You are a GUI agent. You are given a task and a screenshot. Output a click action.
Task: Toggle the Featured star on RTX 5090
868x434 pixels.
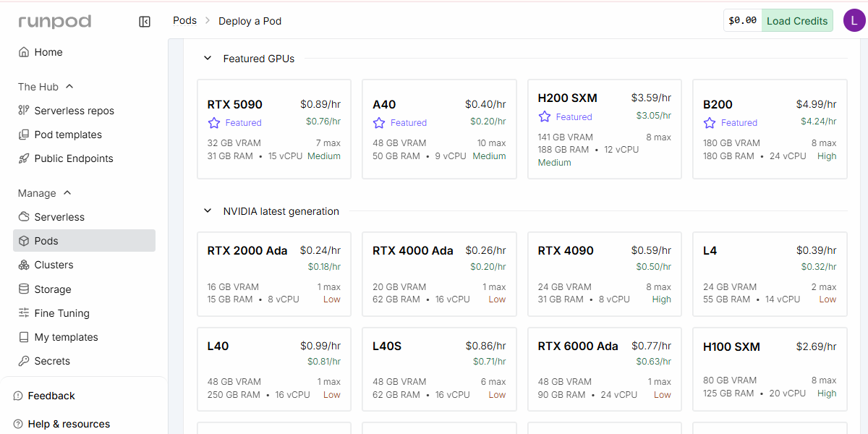click(x=214, y=123)
